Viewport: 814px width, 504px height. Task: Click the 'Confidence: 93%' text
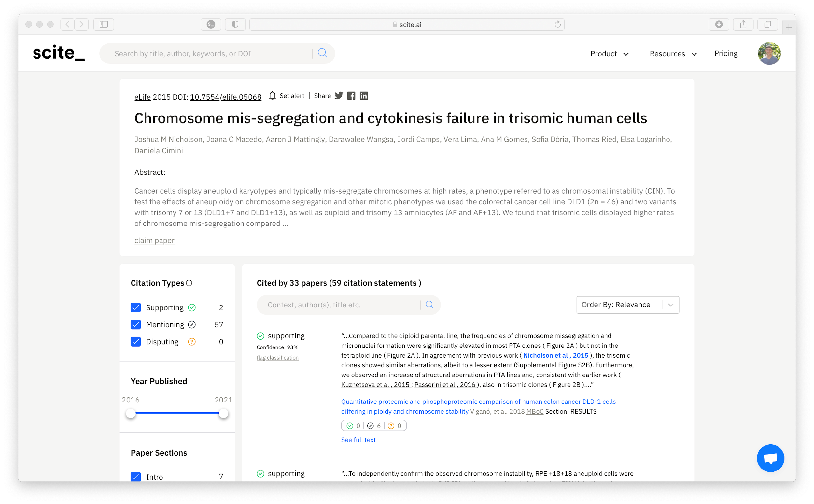pyautogui.click(x=277, y=347)
